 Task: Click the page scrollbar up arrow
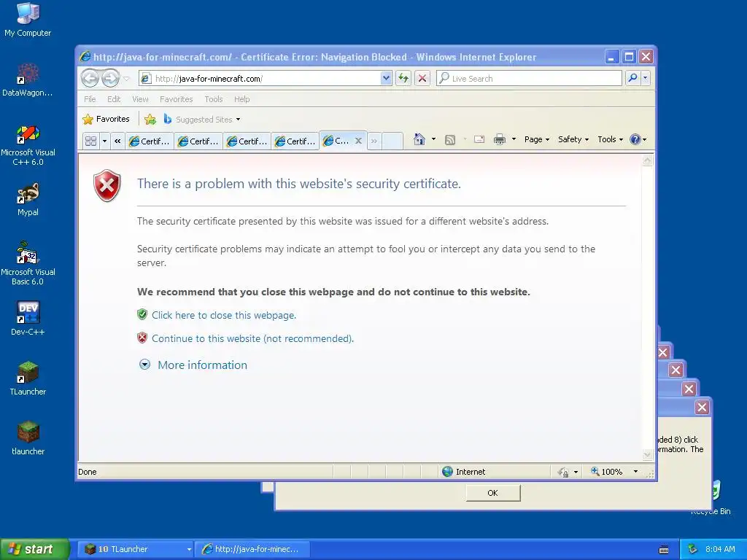tap(647, 161)
